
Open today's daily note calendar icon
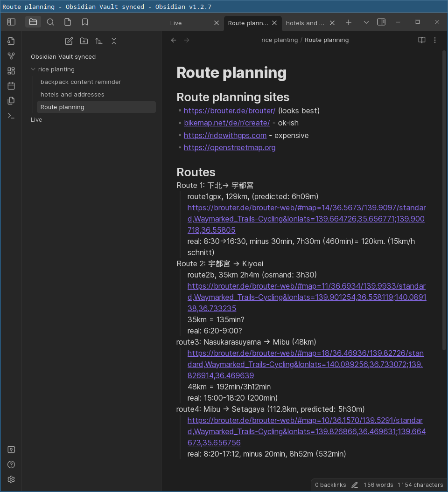pyautogui.click(x=11, y=86)
